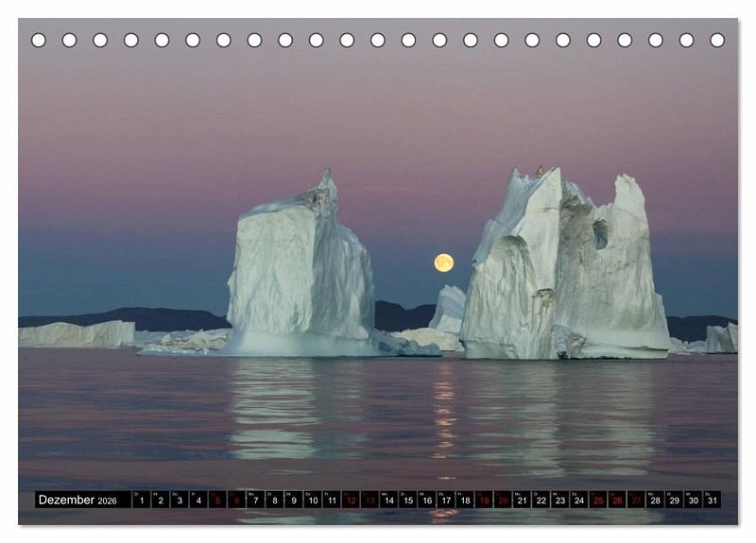Image resolution: width=756 pixels, height=543 pixels.
Task: Select day 14 in calendar strip
Action: pos(389,500)
